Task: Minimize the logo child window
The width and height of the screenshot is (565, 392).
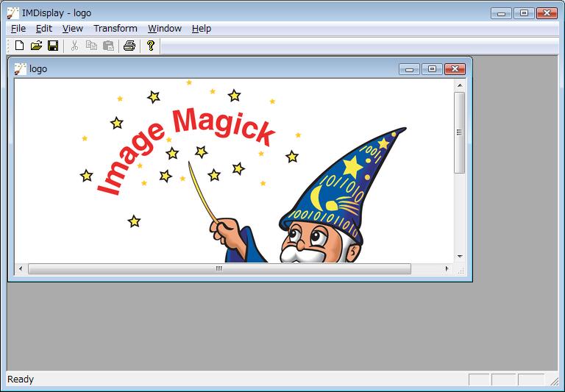Action: click(x=409, y=69)
